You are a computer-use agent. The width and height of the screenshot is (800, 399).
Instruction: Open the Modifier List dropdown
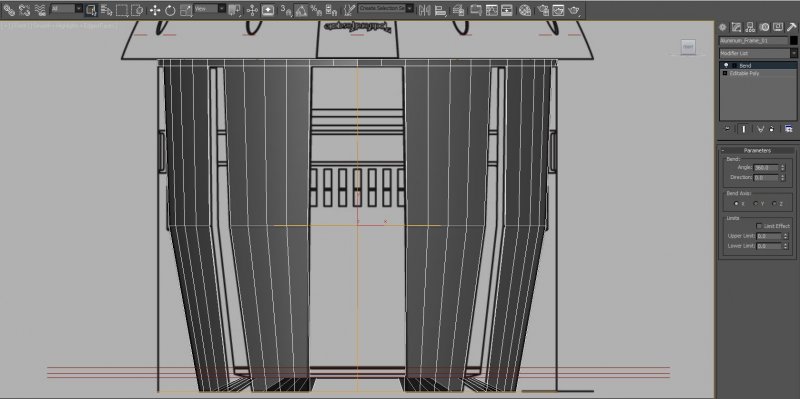coord(758,53)
